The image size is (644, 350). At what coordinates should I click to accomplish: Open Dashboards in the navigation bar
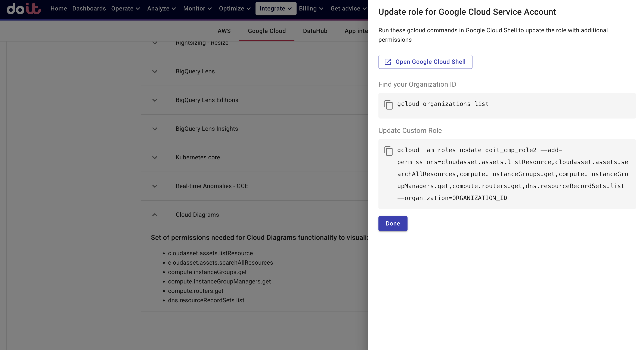[x=89, y=9]
